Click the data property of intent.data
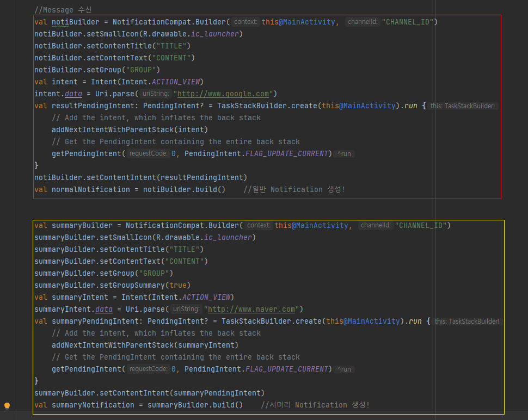Viewport: 528px width, 420px height. (73, 94)
